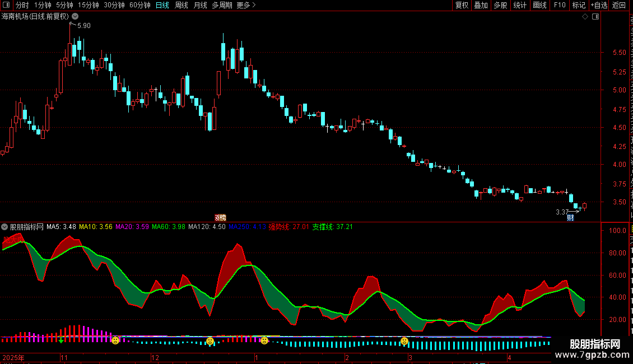Click the 返回 back button
Screen dimensions: 633x364
[x=618, y=5]
